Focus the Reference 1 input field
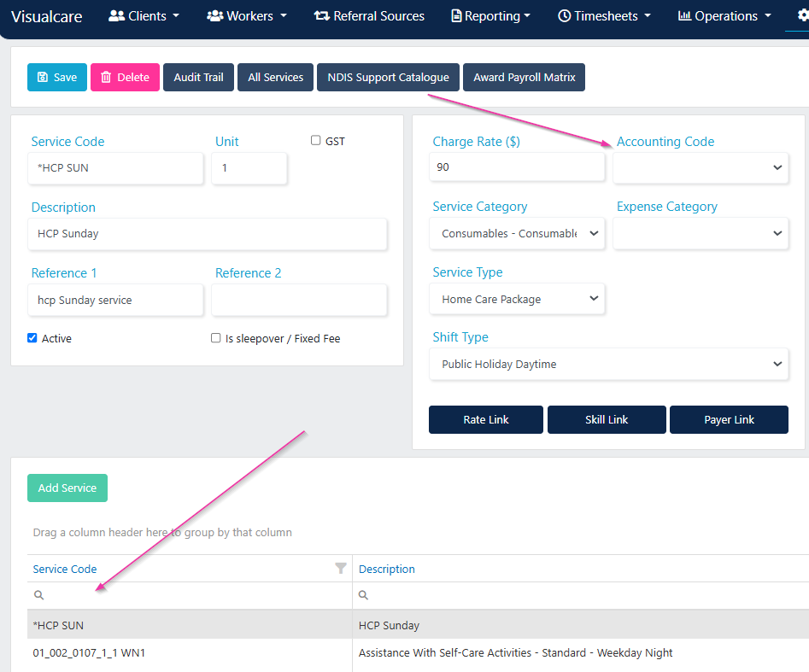The height and width of the screenshot is (672, 809). pos(115,301)
